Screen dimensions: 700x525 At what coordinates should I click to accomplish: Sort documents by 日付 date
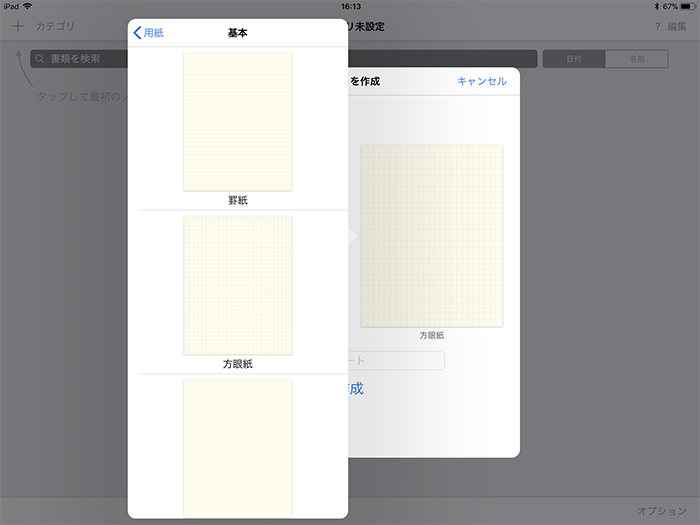[x=574, y=59]
